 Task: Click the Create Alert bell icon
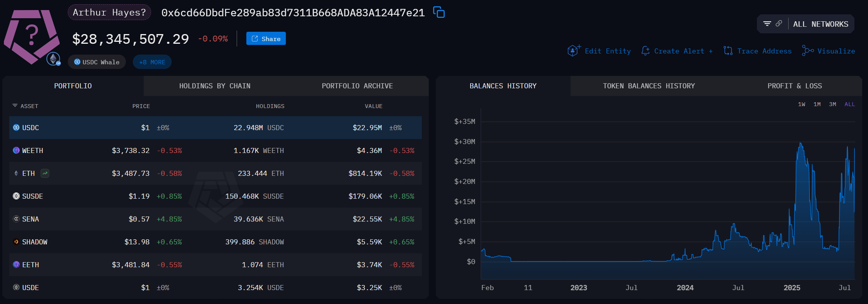[645, 51]
